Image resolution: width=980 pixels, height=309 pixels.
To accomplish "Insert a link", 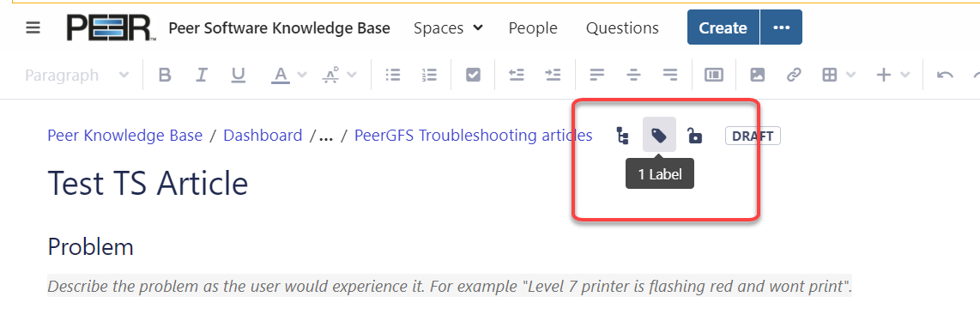I will point(794,76).
